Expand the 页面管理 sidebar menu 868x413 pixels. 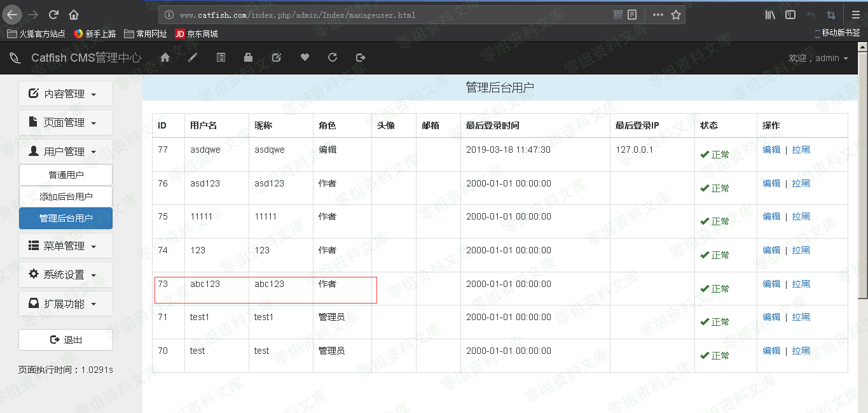click(65, 122)
